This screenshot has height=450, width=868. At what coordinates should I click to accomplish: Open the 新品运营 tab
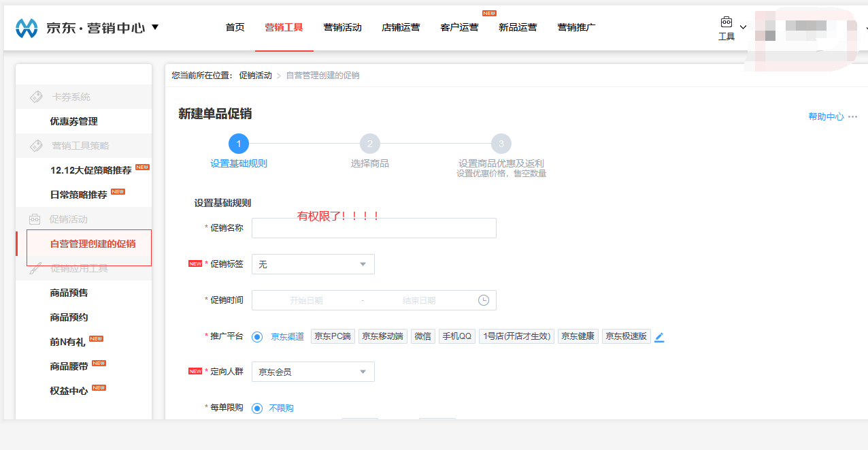tap(518, 27)
